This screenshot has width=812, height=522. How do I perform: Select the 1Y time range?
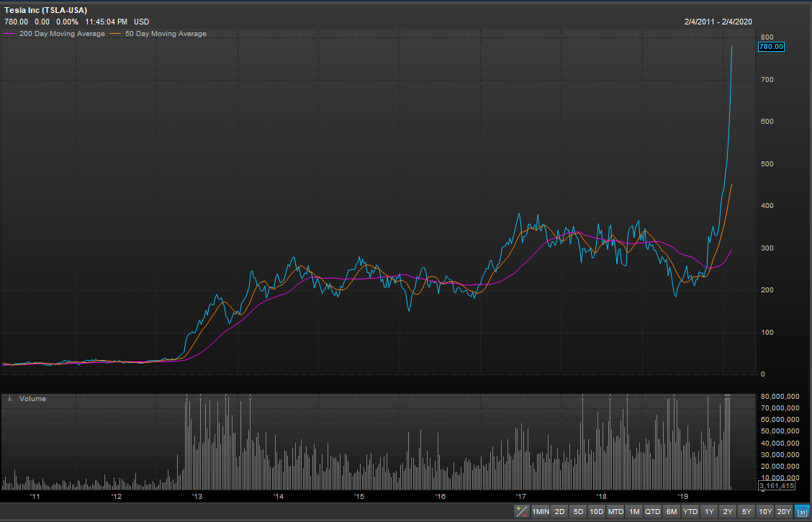pos(709,512)
